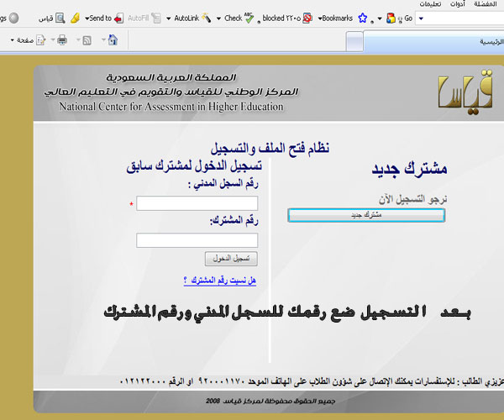Click the قياس search magnifier icon
The width and height of the screenshot is (504, 420).
pyautogui.click(x=60, y=18)
